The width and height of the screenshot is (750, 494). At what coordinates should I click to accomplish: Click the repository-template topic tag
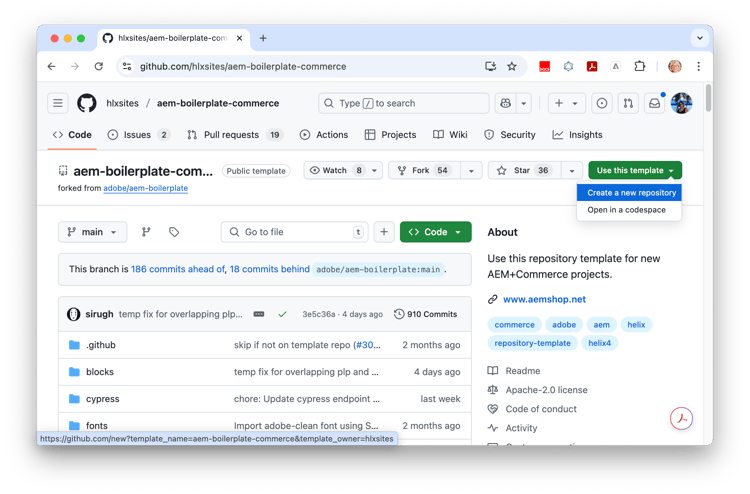tap(532, 343)
